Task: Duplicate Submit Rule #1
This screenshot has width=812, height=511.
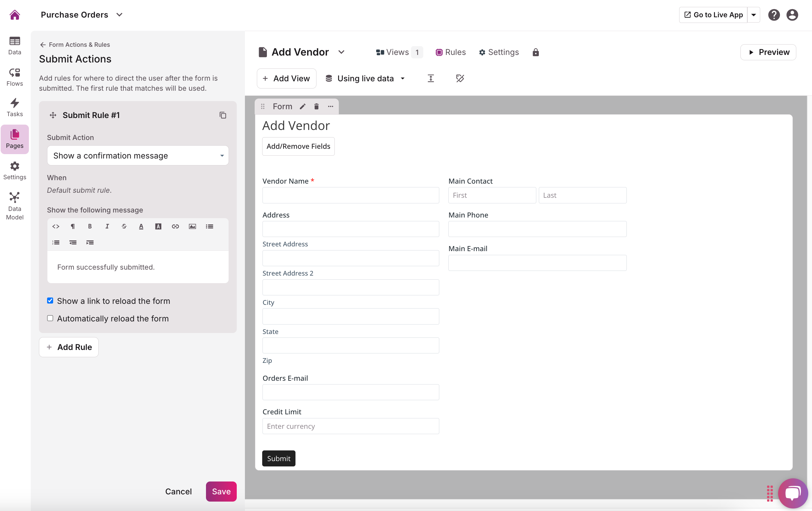Action: click(x=223, y=115)
